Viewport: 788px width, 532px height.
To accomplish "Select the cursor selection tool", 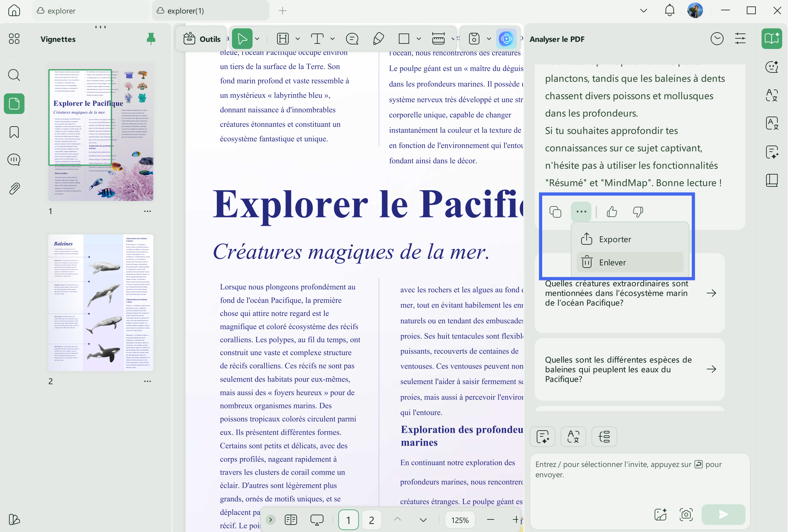I will tap(242, 39).
